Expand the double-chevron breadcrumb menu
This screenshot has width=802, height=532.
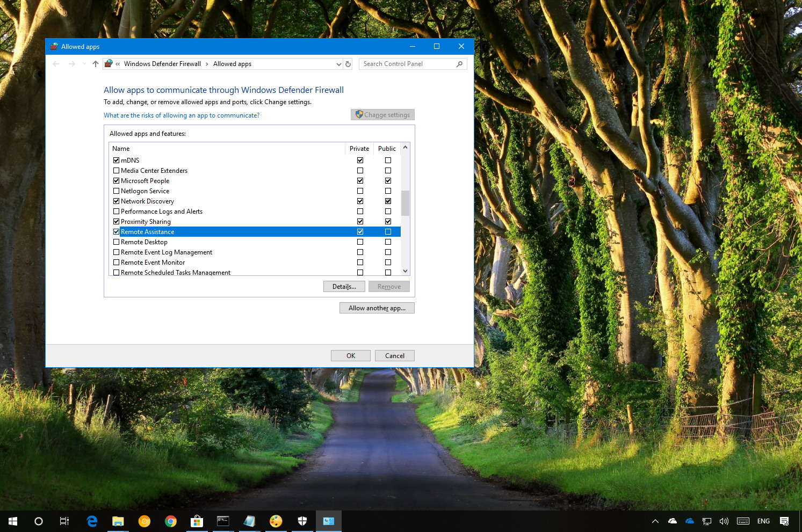[118, 64]
